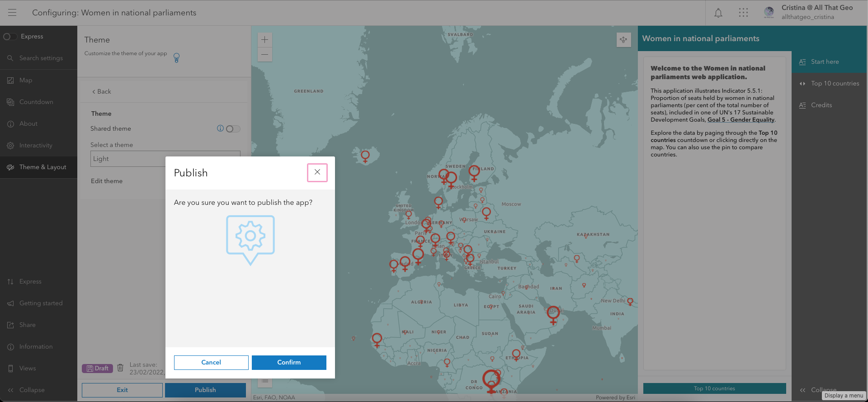The height and width of the screenshot is (402, 868).
Task: Click the marker in West Africa
Action: point(377,339)
